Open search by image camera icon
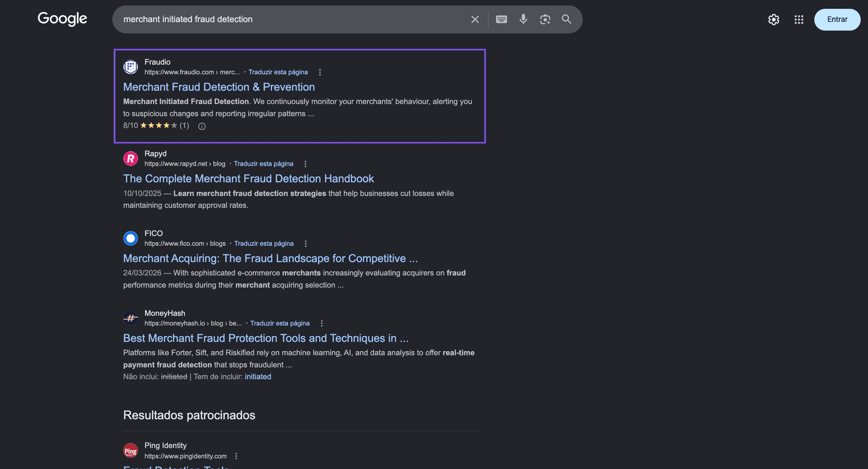Screen dimensions: 868x469 [545, 19]
